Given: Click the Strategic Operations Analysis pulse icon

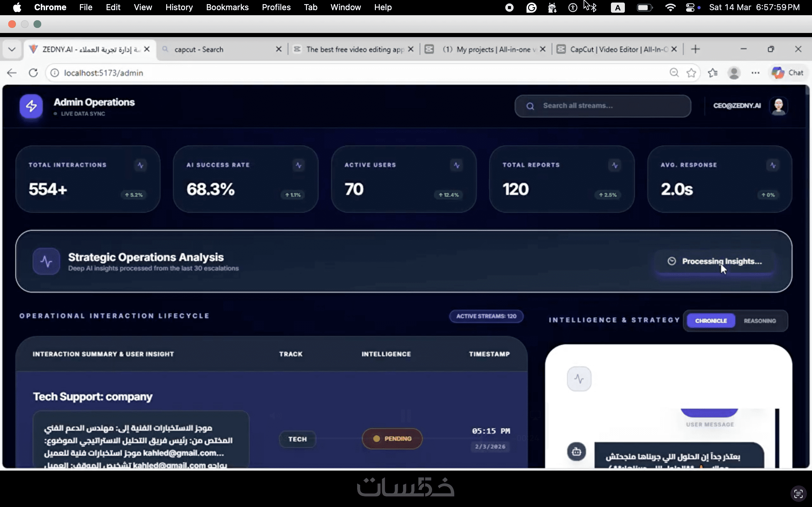Looking at the screenshot, I should (46, 261).
